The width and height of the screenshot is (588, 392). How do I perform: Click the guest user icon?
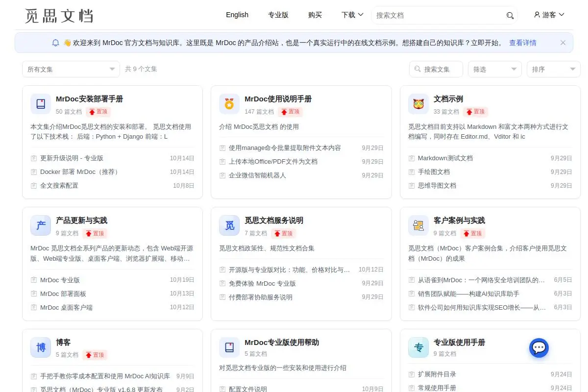537,15
